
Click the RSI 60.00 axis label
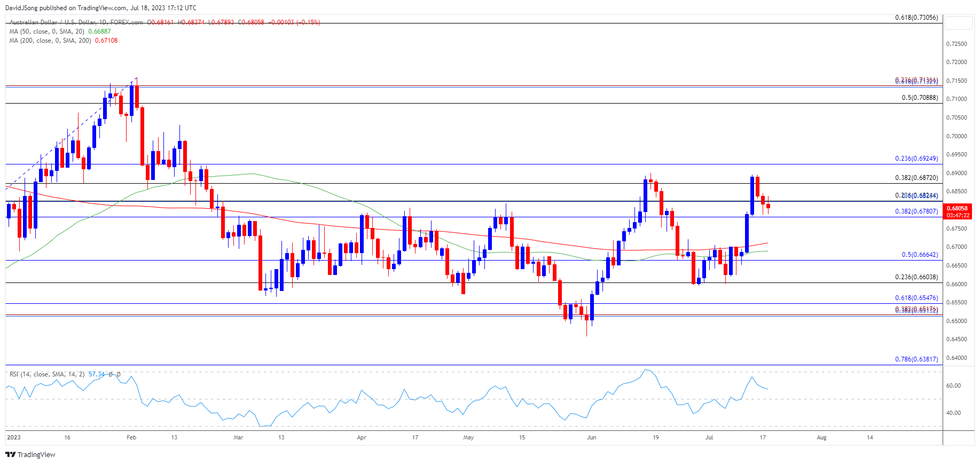point(953,386)
